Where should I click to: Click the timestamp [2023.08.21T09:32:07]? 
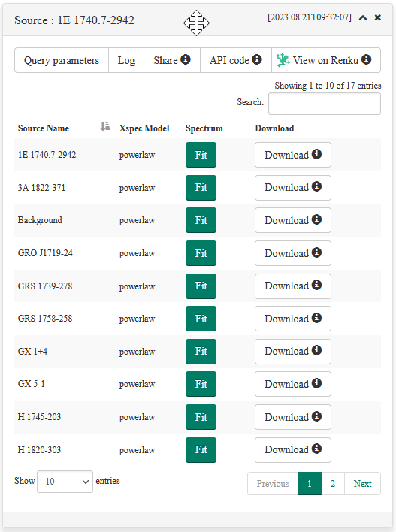pyautogui.click(x=310, y=17)
